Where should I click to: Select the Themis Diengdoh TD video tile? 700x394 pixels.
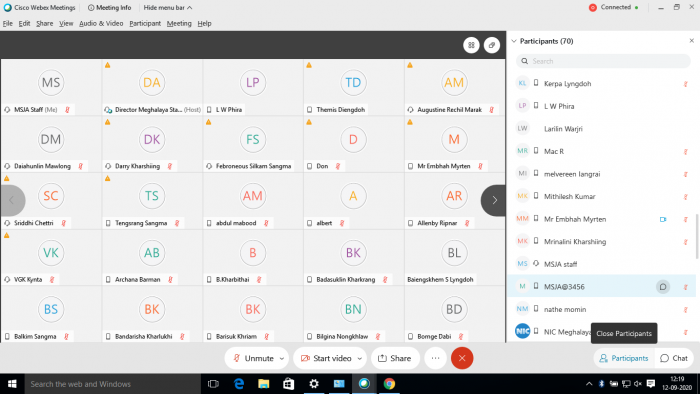354,87
